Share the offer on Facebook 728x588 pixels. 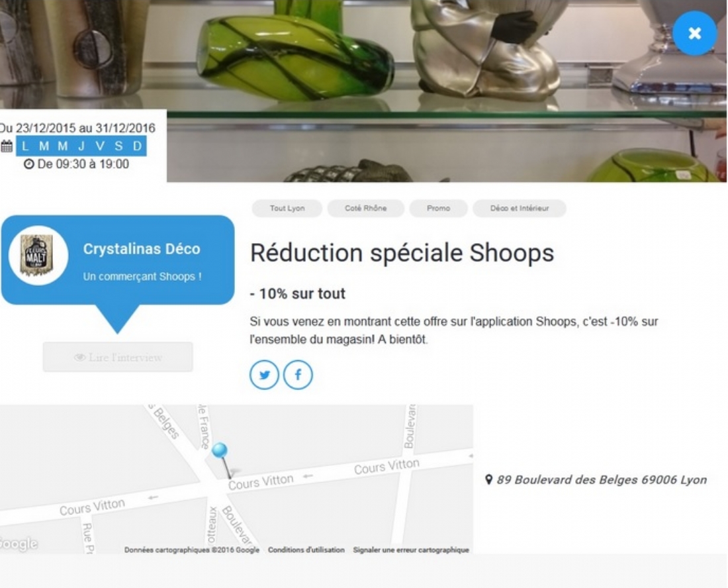point(298,374)
